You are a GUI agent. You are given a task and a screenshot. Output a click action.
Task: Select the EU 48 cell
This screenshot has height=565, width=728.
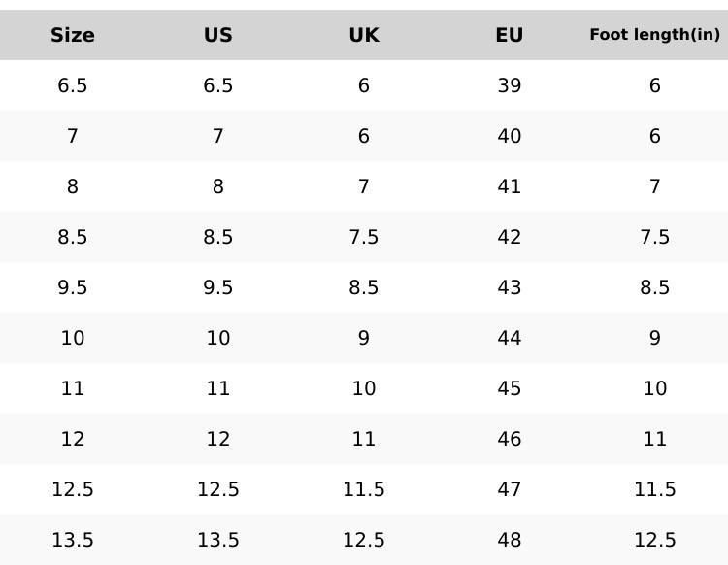tap(510, 540)
